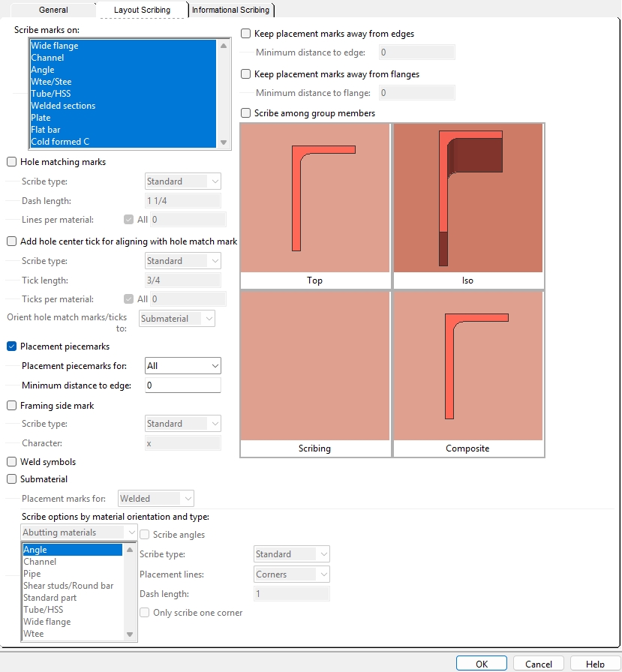Screen dimensions: 622x672
Task: Open the Help button
Action: click(x=595, y=664)
